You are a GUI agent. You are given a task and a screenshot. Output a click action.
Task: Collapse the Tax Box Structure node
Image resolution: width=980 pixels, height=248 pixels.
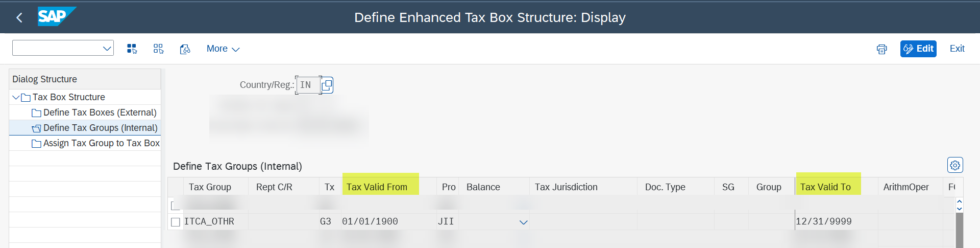[x=16, y=97]
